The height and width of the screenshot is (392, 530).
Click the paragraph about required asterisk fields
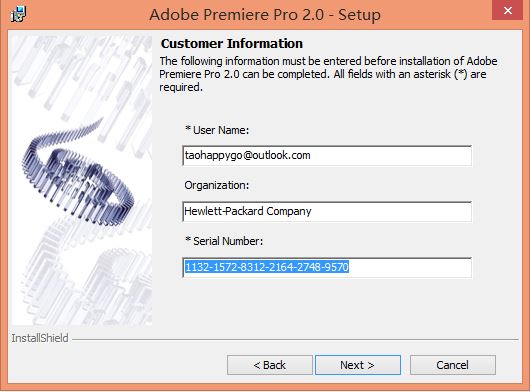click(328, 74)
